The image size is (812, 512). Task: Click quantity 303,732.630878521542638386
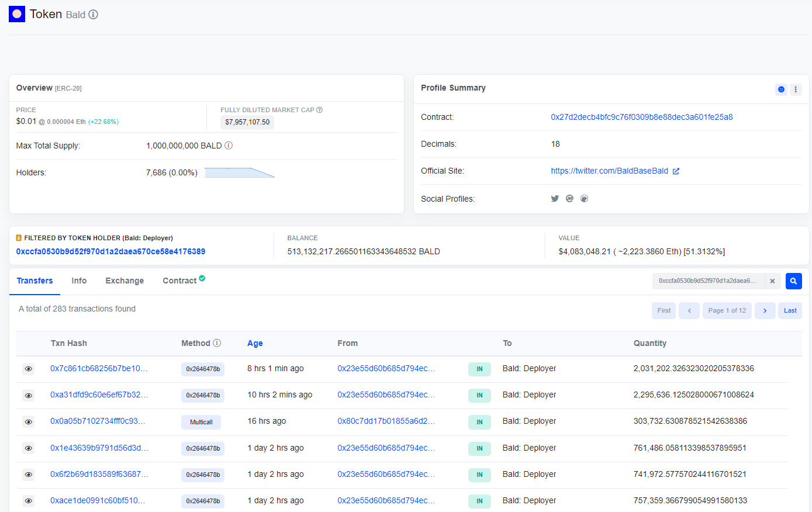coord(690,421)
